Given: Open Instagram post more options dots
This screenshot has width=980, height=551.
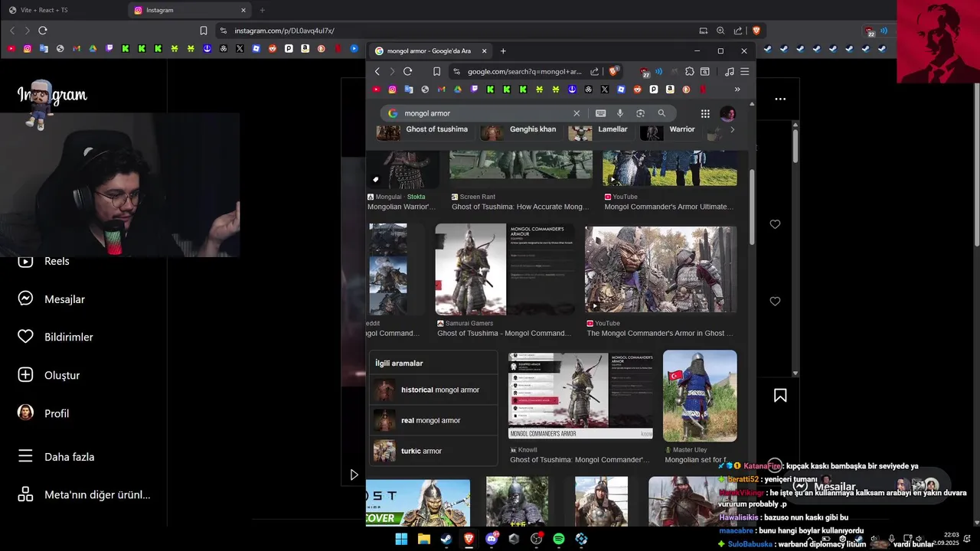Looking at the screenshot, I should [780, 99].
